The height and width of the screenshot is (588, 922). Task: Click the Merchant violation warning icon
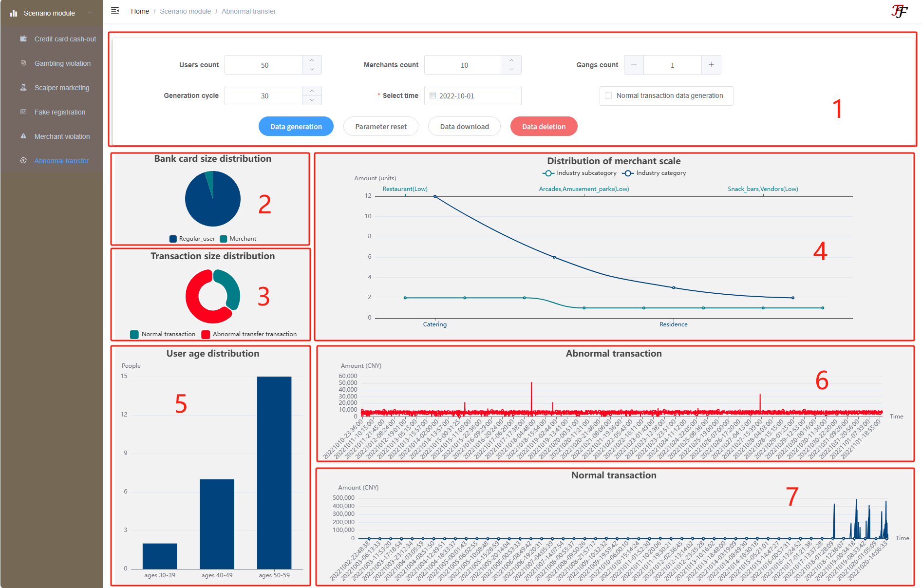[23, 136]
